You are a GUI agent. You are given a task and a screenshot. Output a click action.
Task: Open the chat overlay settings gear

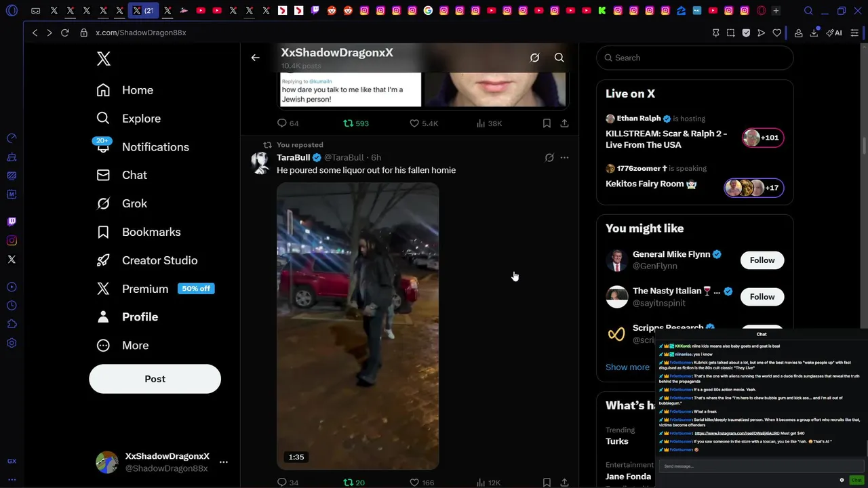click(x=842, y=480)
